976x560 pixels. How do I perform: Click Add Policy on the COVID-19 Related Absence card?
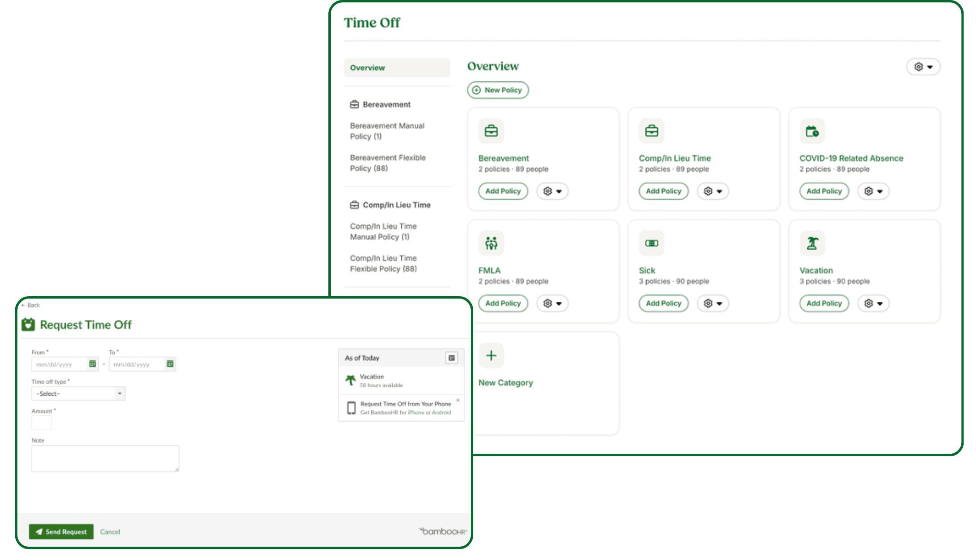[824, 191]
